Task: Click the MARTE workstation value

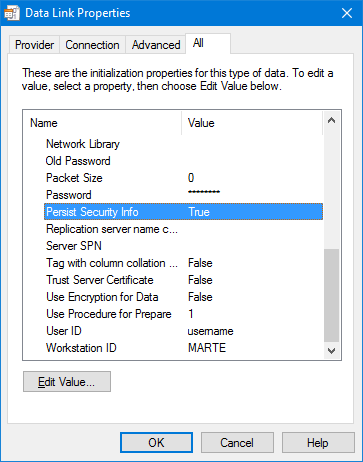Action: point(207,348)
